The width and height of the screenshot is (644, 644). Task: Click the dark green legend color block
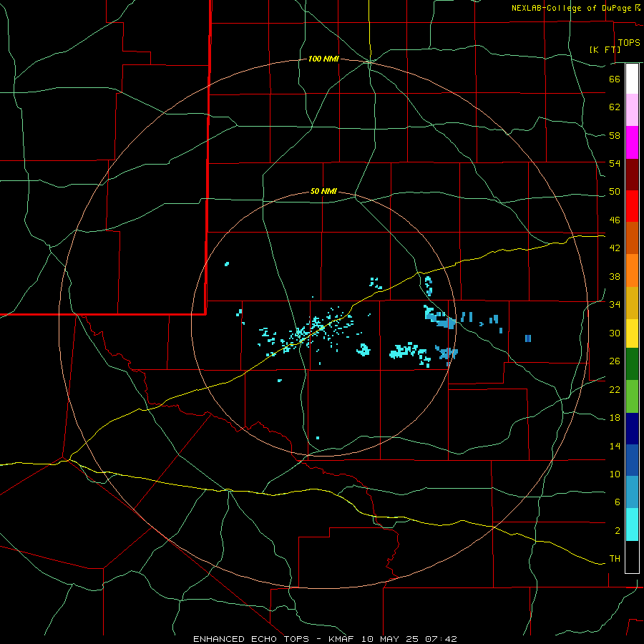click(632, 364)
